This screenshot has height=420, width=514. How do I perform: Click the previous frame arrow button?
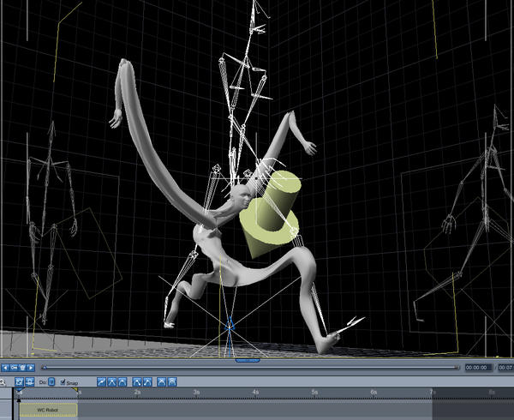[6, 368]
